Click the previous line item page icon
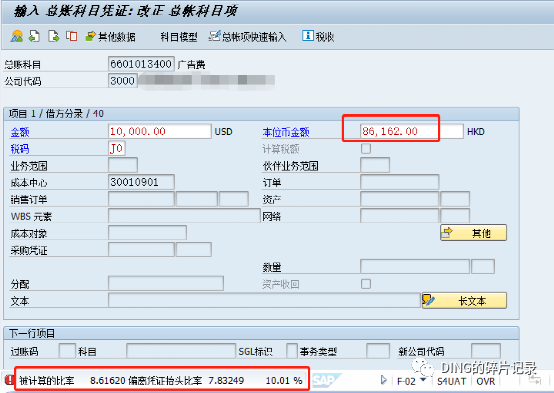 pyautogui.click(x=34, y=36)
